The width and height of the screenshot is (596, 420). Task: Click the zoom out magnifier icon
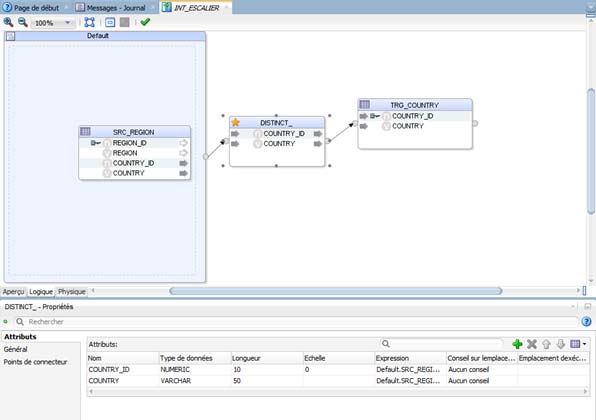pyautogui.click(x=23, y=22)
